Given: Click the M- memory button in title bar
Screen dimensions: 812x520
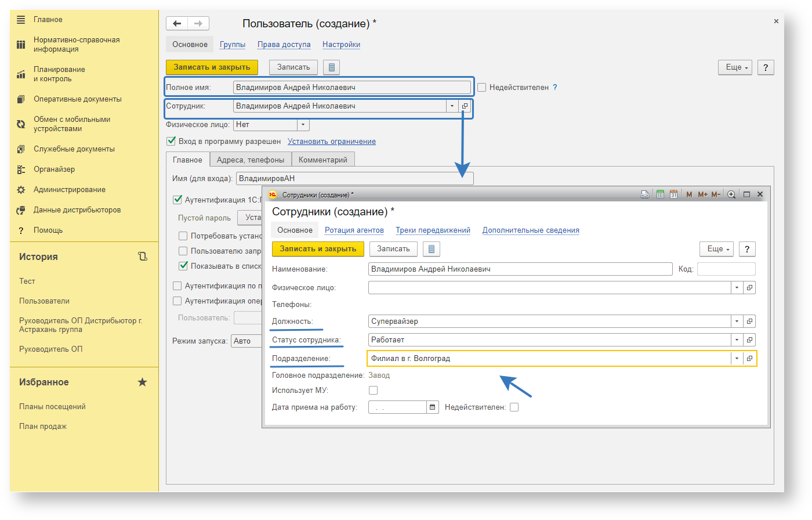Looking at the screenshot, I should 716,194.
